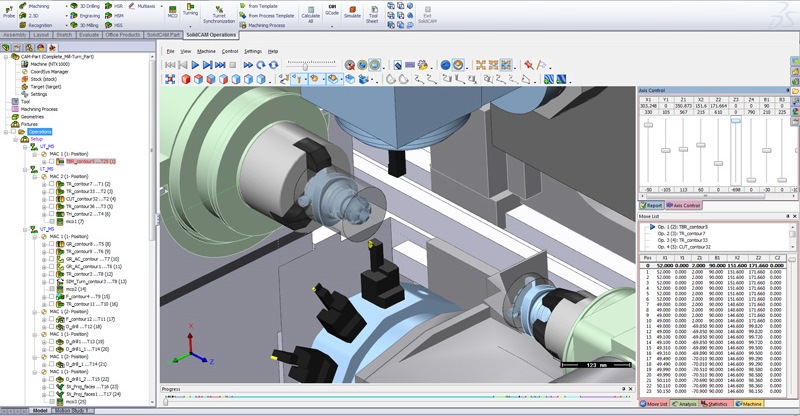Viewport: 800px width, 416px height.
Task: Open the MCO operation icon
Action: [x=172, y=11]
